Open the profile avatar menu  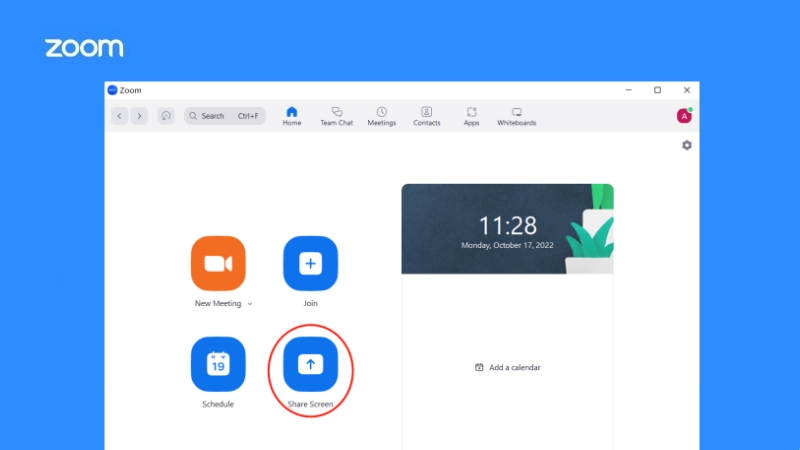tap(684, 116)
